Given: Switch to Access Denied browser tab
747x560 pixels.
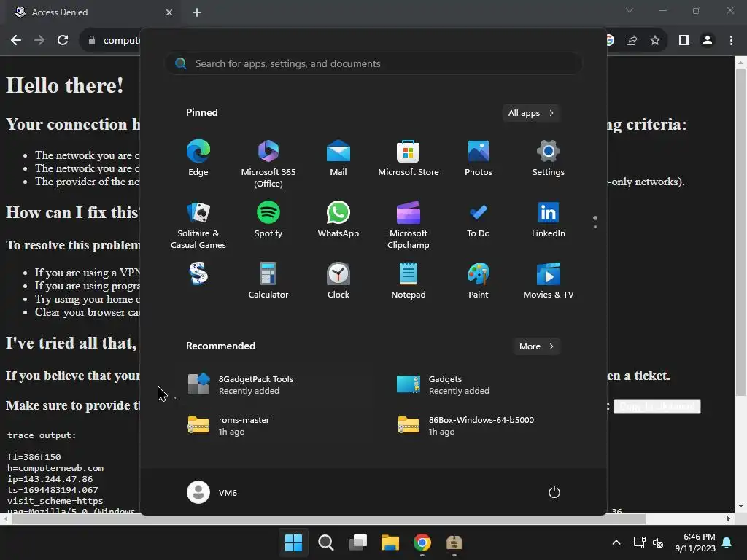Looking at the screenshot, I should click(x=90, y=12).
